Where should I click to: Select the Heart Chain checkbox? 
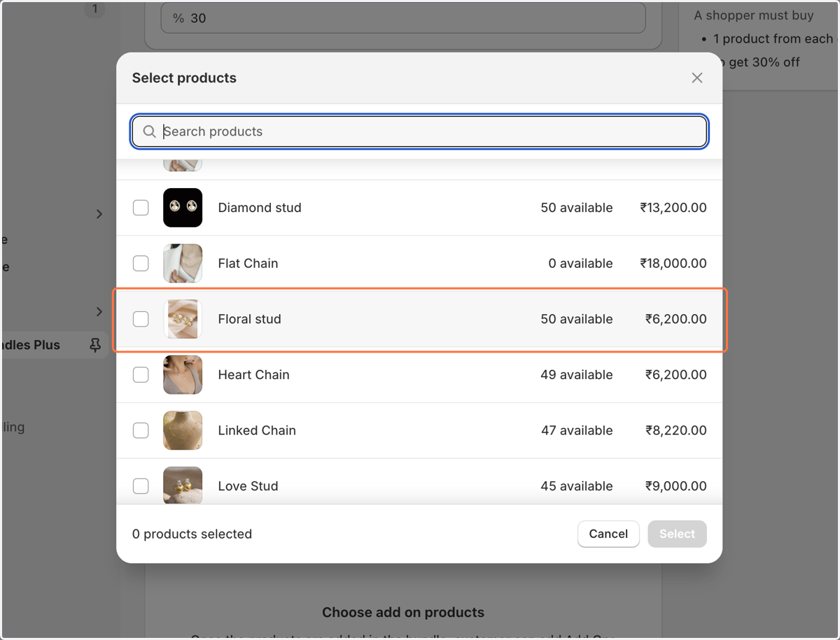click(141, 375)
